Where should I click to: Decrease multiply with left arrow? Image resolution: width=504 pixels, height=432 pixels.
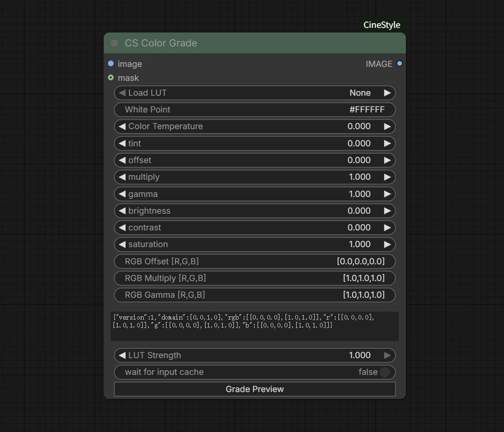point(122,177)
